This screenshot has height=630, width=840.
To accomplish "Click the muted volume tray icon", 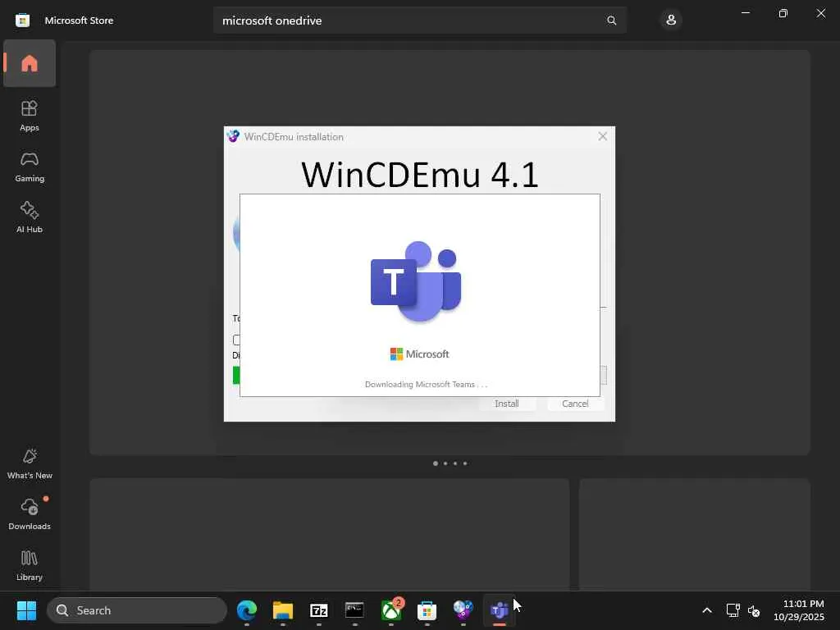I will click(754, 610).
